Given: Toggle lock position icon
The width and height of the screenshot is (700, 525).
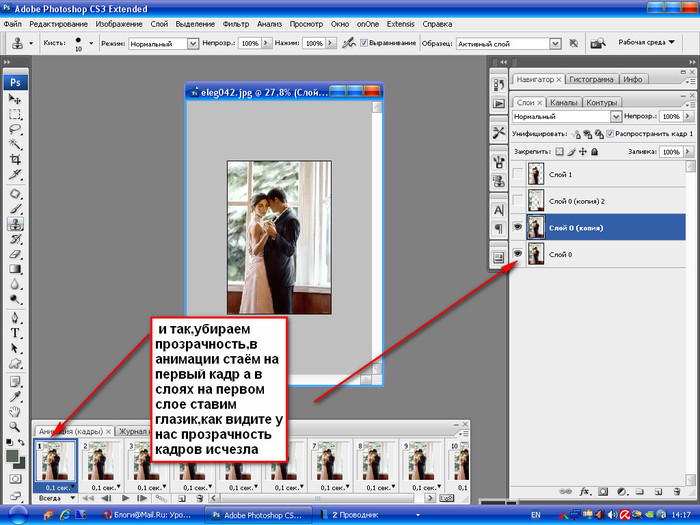Looking at the screenshot, I should coord(583,152).
